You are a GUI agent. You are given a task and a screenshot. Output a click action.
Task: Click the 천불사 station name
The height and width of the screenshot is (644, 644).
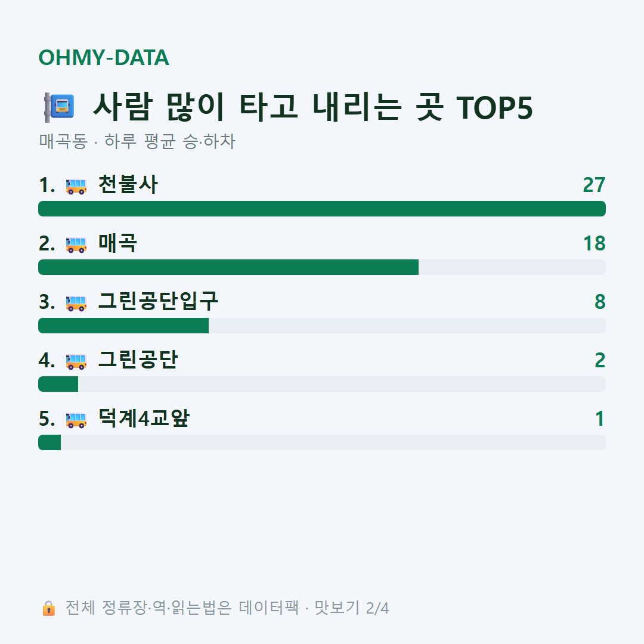tap(128, 184)
